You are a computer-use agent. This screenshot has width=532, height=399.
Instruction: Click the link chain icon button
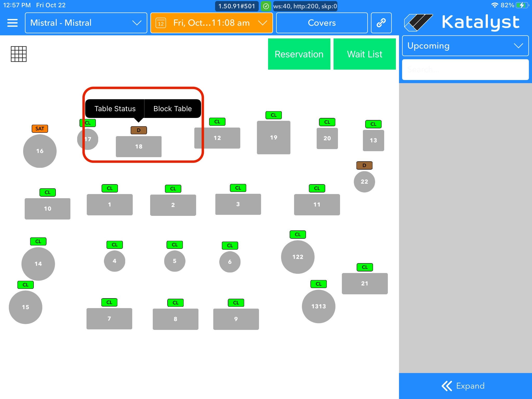[x=381, y=23]
